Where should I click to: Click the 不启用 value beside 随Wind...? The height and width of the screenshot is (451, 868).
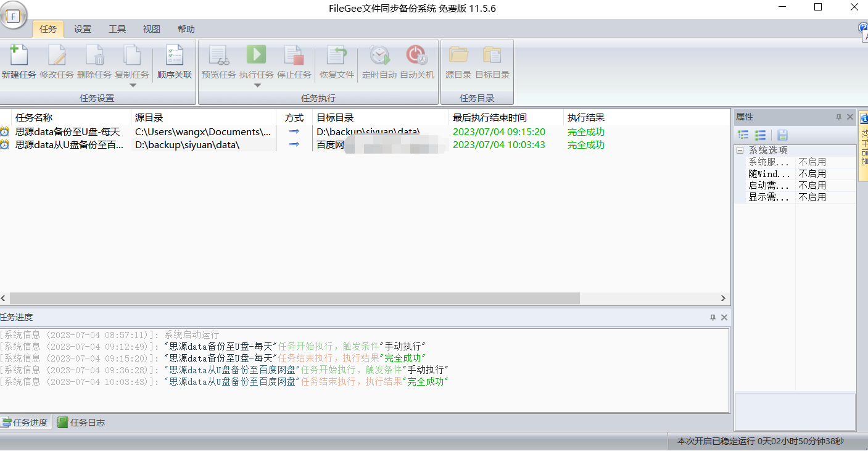(x=812, y=174)
